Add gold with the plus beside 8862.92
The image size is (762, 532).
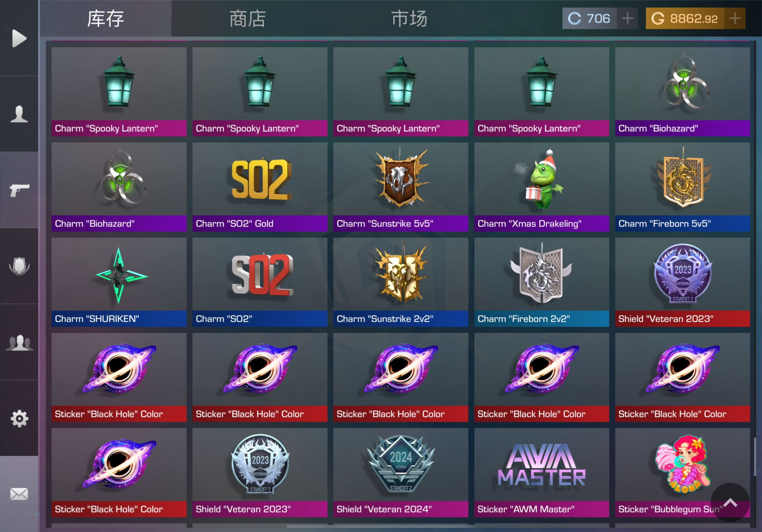[x=735, y=18]
